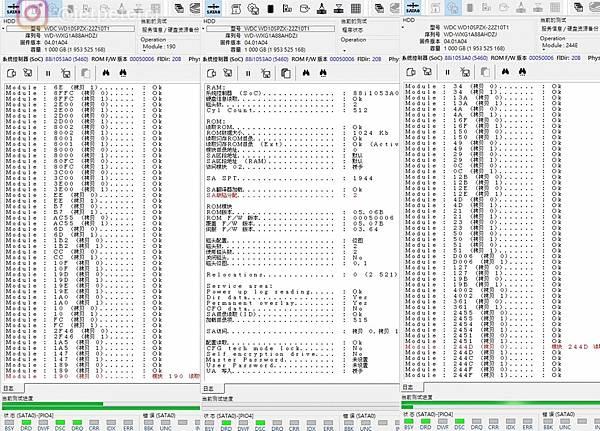The height and width of the screenshot is (431, 600).
Task: Click the second log toolbar icon in right window
Action: click(427, 71)
